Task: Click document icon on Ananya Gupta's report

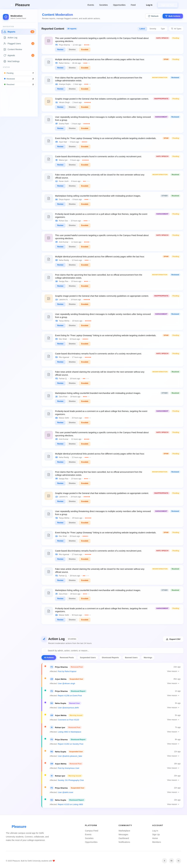Action: (49, 80)
